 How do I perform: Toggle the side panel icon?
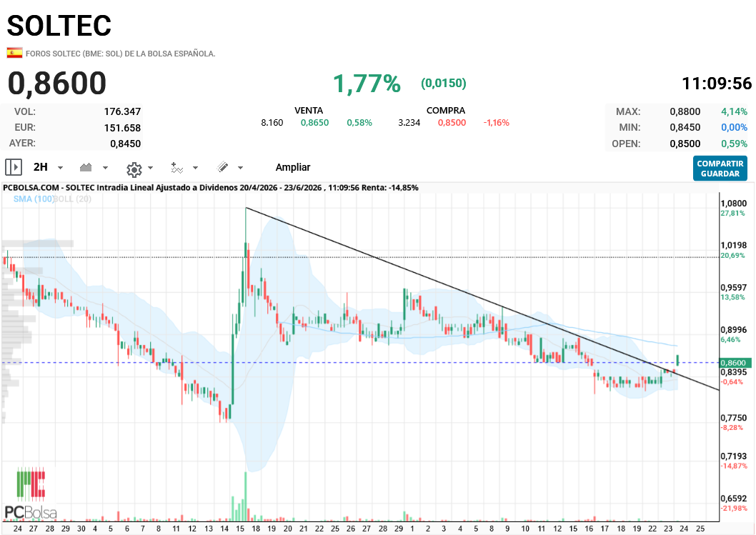14,167
